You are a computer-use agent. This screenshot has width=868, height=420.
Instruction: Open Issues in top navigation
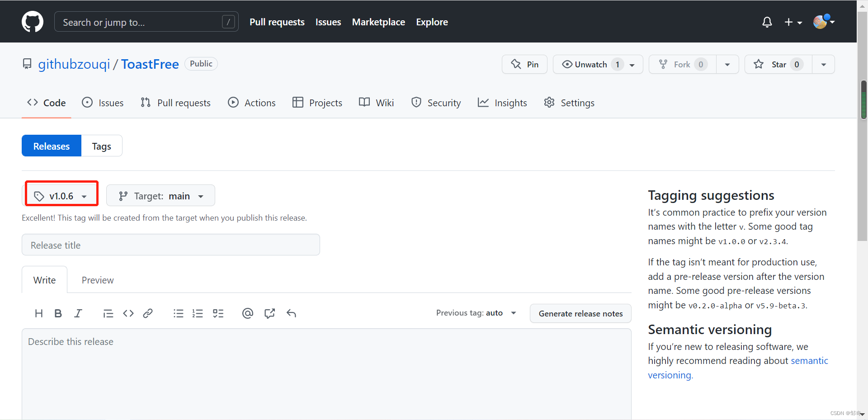click(x=328, y=22)
